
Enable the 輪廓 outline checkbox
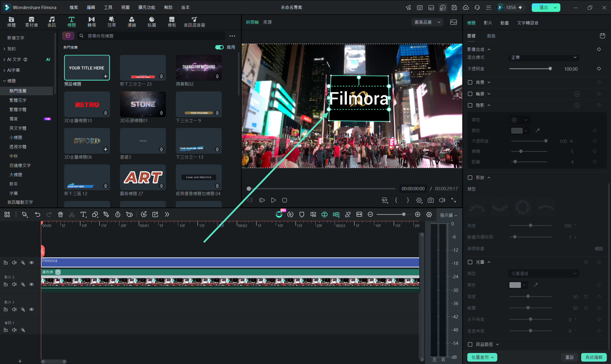point(470,94)
